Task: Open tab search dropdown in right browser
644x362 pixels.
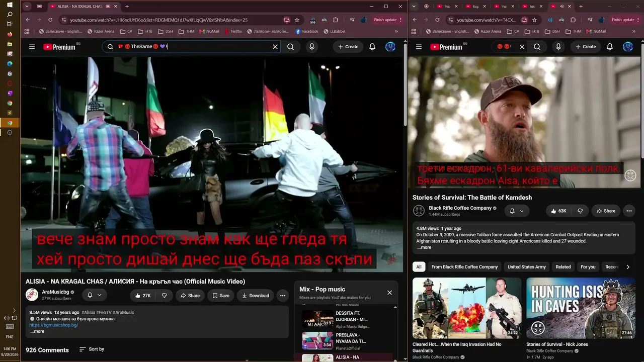Action: pos(414,7)
